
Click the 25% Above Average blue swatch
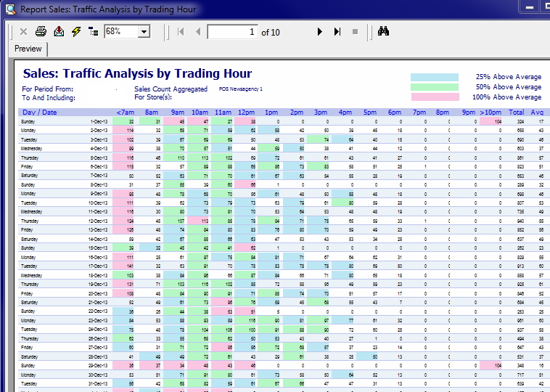(x=435, y=77)
